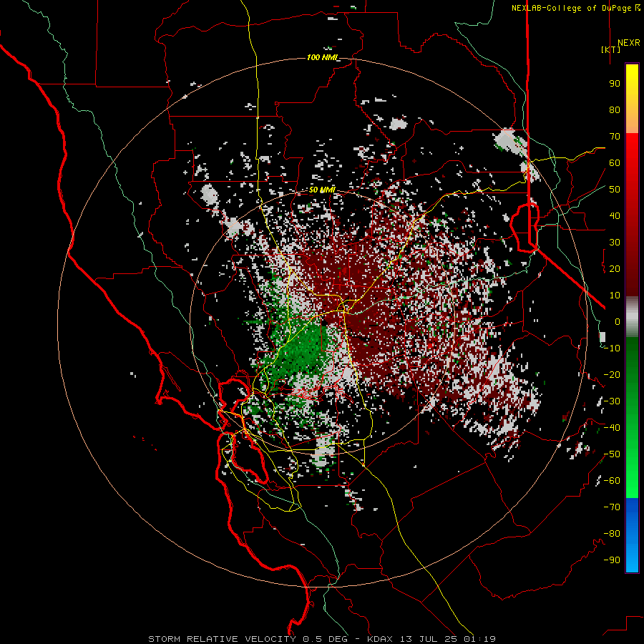Viewport: 644px width, 644px height.
Task: Click the 0.5 DEG elevation text
Action: pyautogui.click(x=326, y=639)
